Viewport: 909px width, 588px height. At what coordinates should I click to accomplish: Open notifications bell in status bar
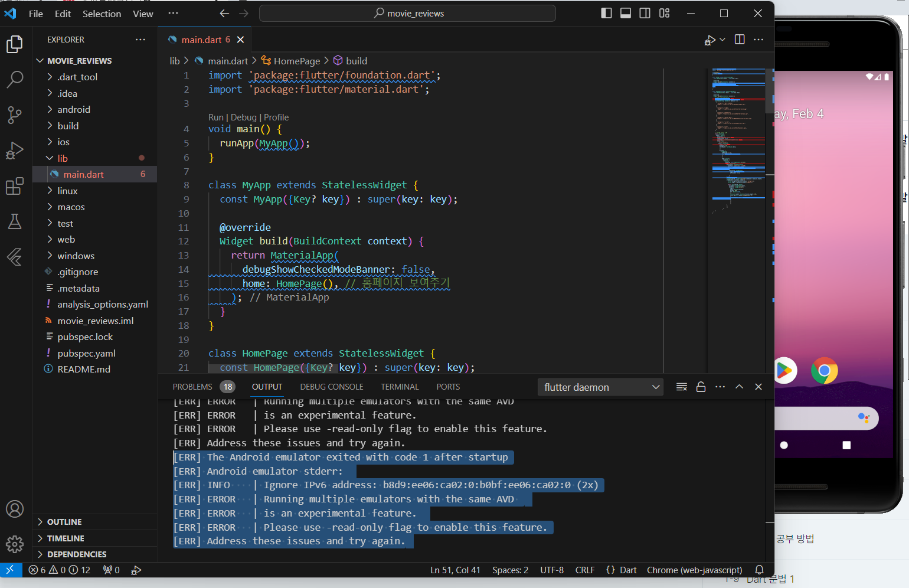pyautogui.click(x=760, y=570)
